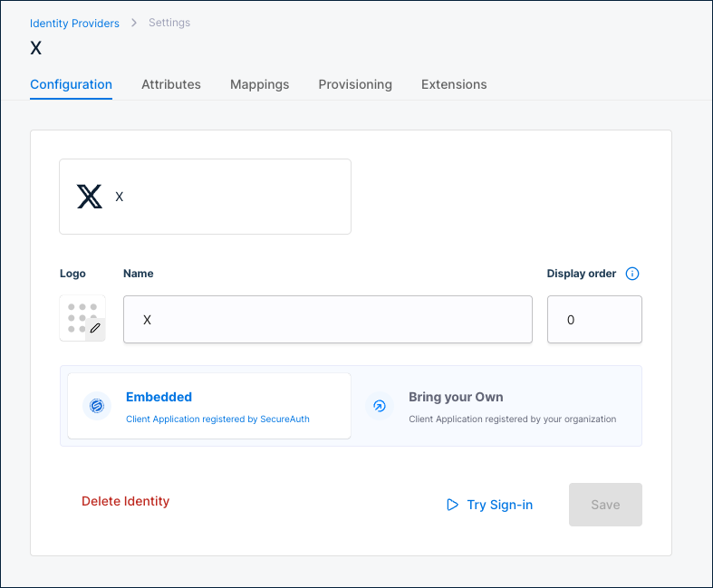Screen dimensions: 713x588
Task: Click the Logo placeholder thumbnail
Action: pyautogui.click(x=82, y=318)
